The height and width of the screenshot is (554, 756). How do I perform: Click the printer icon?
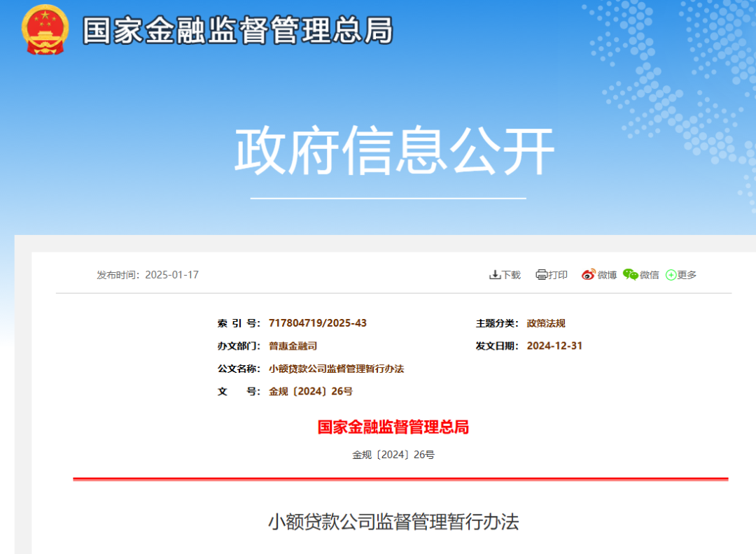click(x=541, y=275)
